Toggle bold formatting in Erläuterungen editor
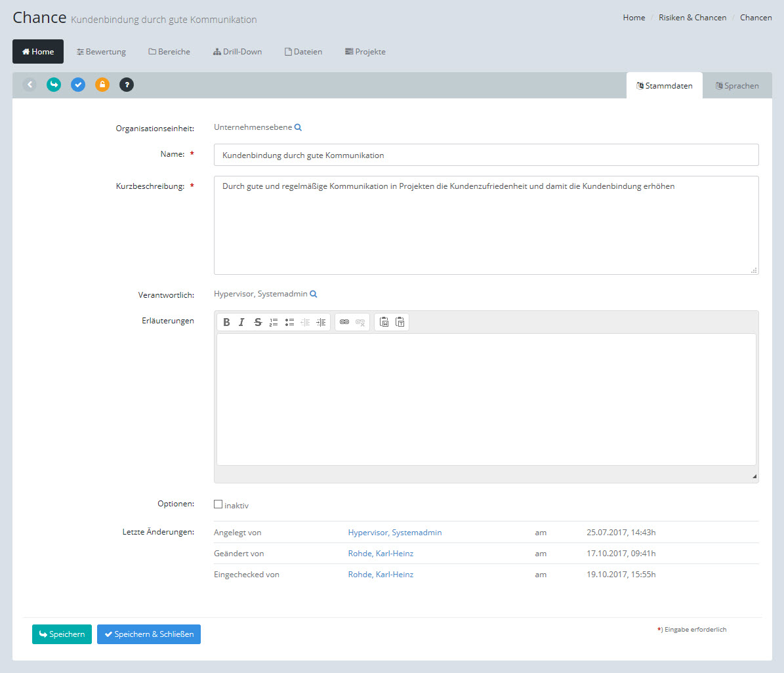 pyautogui.click(x=226, y=322)
